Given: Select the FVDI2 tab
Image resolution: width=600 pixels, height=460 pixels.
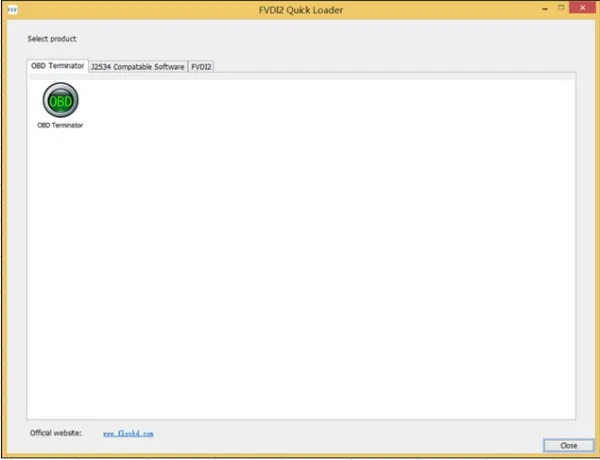Looking at the screenshot, I should 201,67.
